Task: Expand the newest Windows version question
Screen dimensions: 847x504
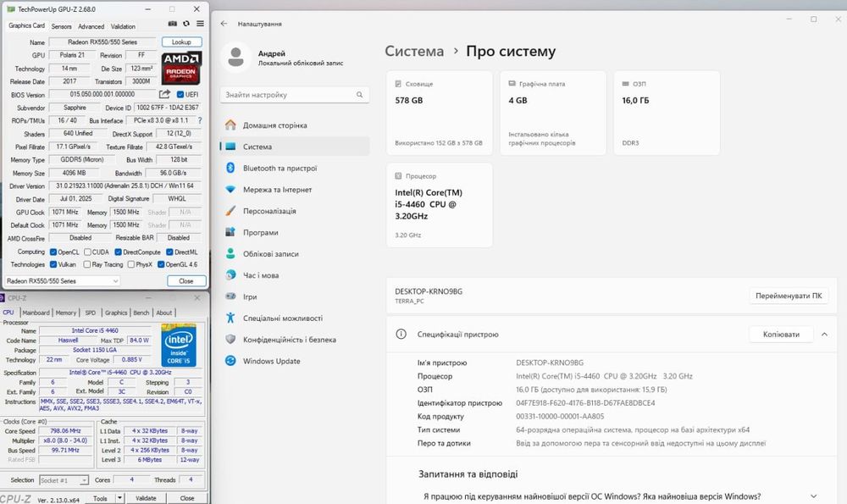Action: 813,496
